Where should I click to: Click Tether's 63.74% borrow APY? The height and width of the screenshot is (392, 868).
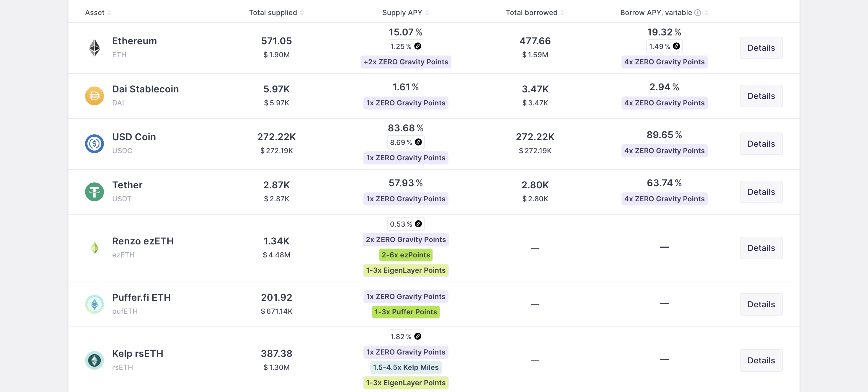[x=664, y=183]
